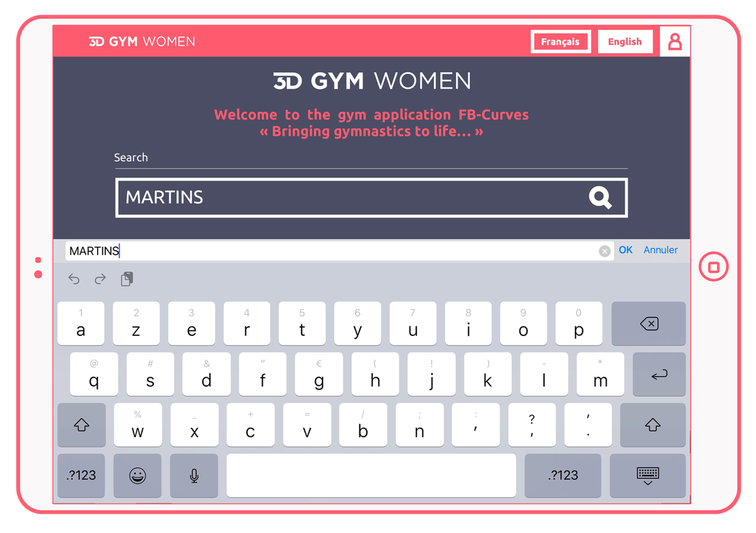Clear text with the circled x icon

pos(604,251)
